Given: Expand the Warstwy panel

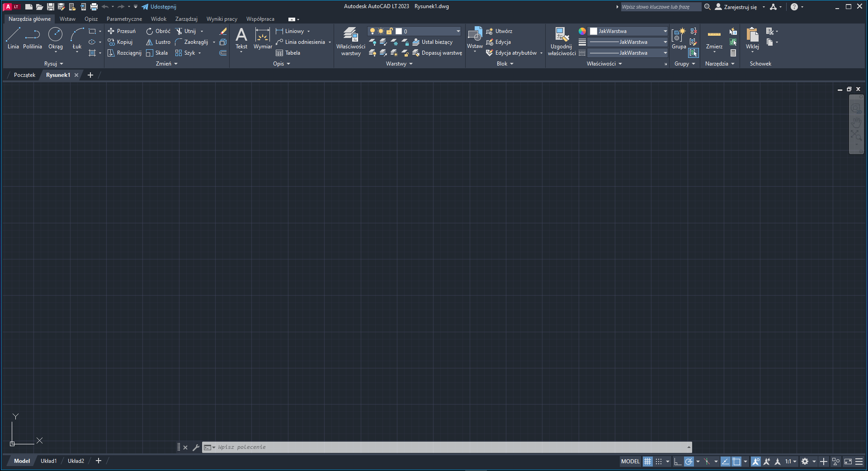Looking at the screenshot, I should (x=399, y=64).
